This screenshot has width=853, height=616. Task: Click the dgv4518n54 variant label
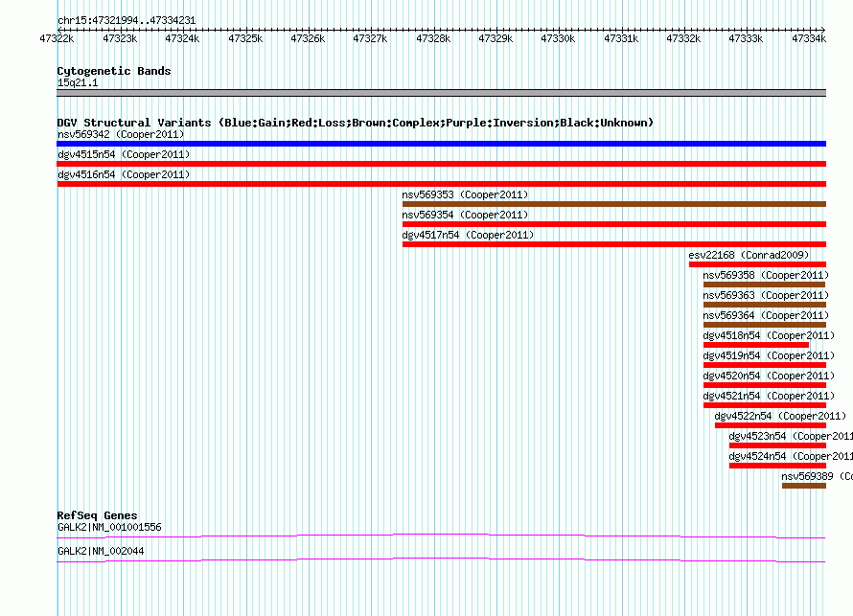click(x=769, y=335)
